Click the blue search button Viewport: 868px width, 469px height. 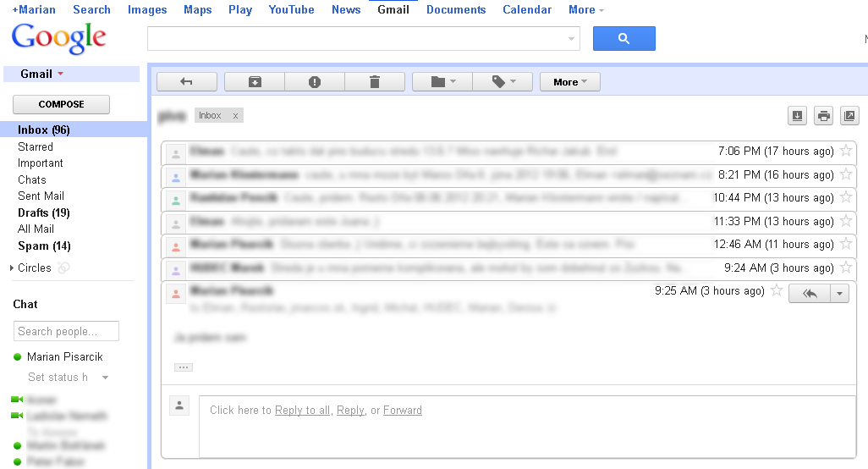[x=624, y=38]
